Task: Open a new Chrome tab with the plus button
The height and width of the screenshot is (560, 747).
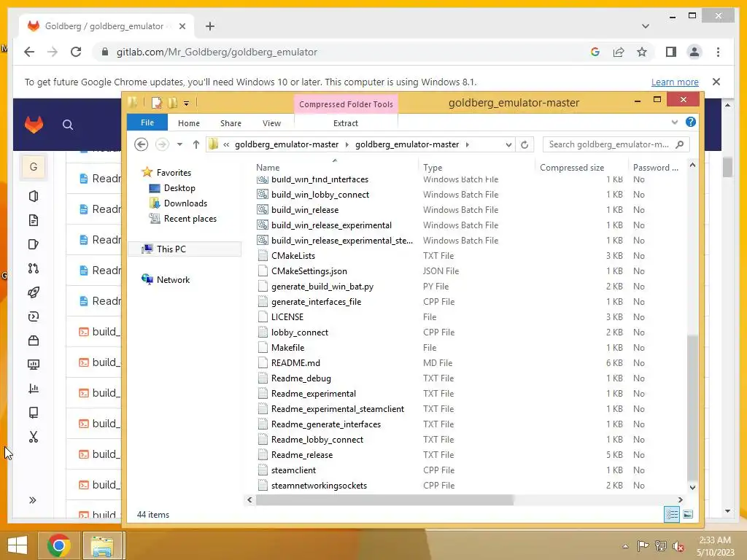Action: [x=210, y=26]
